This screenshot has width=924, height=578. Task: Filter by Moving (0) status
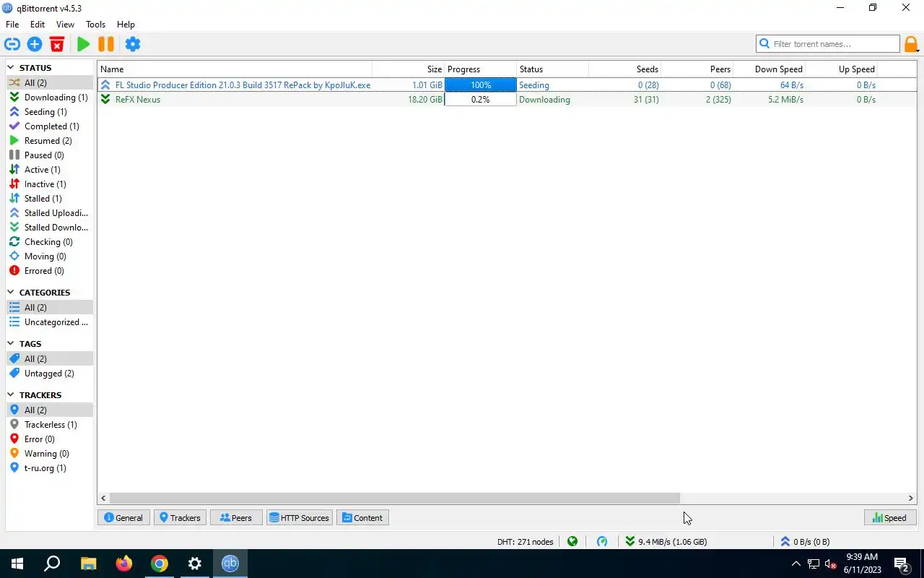click(x=49, y=256)
